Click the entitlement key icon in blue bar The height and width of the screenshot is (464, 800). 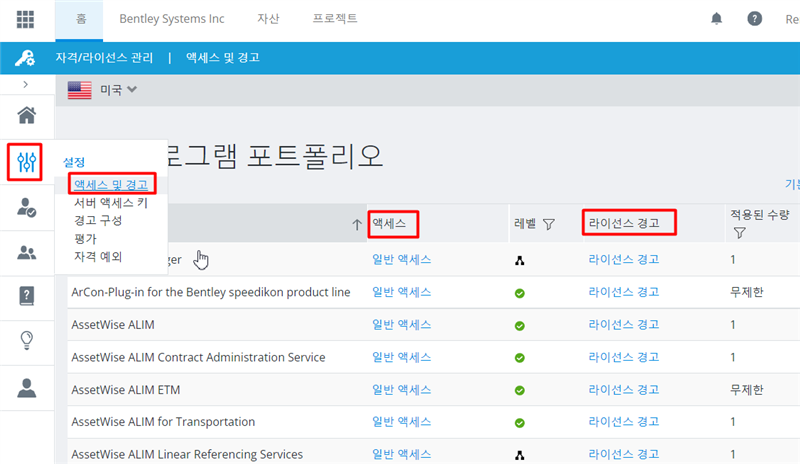coord(24,58)
